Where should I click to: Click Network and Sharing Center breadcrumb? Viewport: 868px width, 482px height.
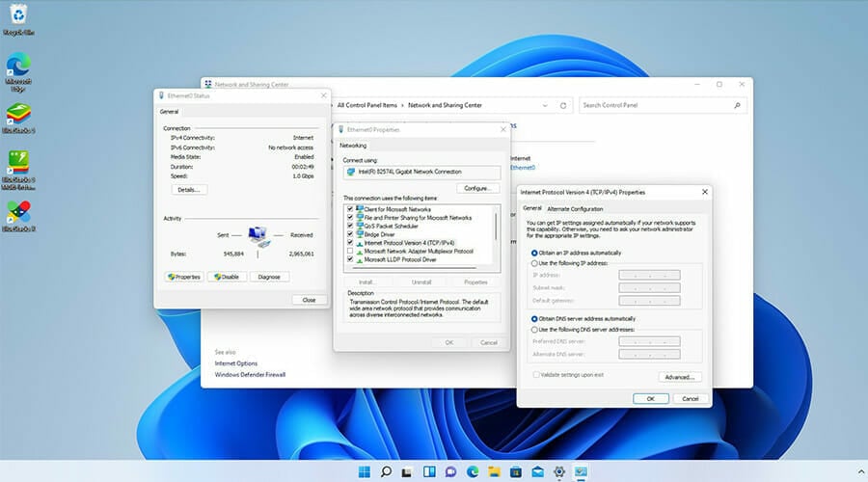point(445,105)
